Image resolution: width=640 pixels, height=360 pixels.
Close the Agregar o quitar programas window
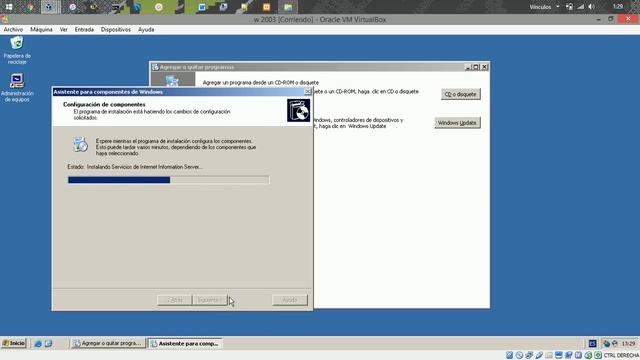(x=484, y=67)
